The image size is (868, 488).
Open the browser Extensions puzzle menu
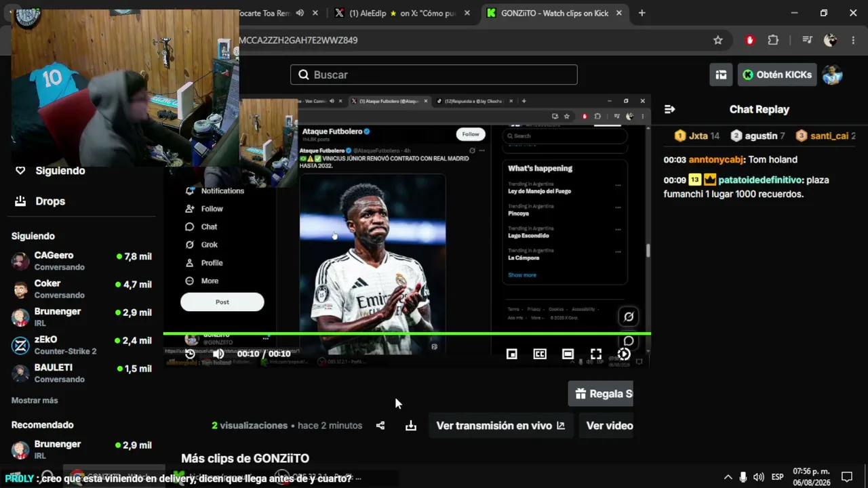coord(773,40)
